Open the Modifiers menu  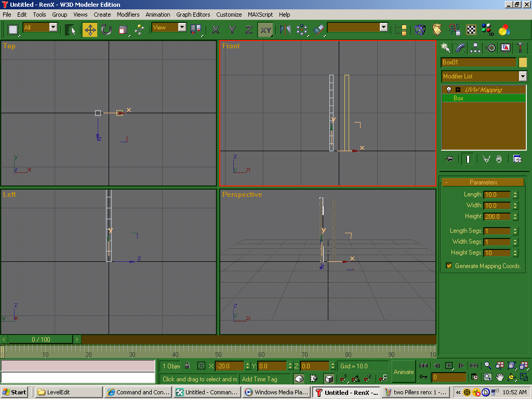click(128, 15)
